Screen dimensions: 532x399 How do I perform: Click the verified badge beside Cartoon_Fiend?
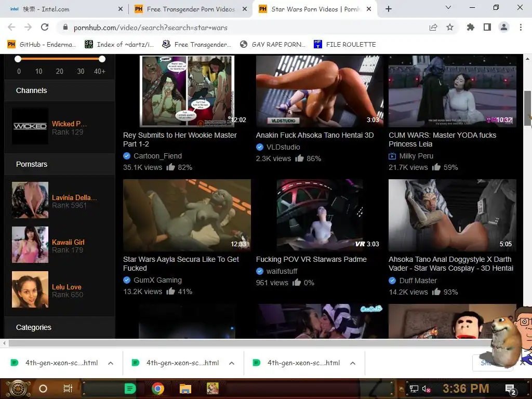(x=127, y=156)
